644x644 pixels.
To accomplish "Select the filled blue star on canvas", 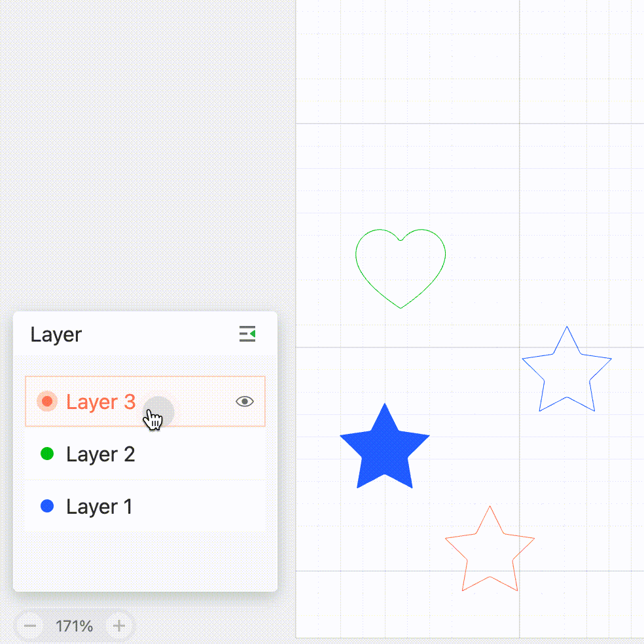I will [x=385, y=446].
